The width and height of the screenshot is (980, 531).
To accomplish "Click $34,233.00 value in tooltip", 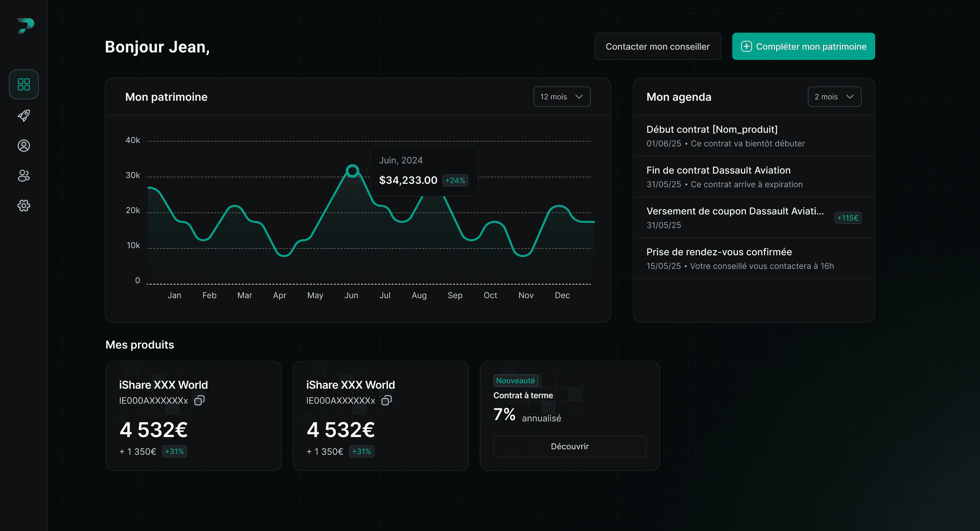I will (408, 180).
